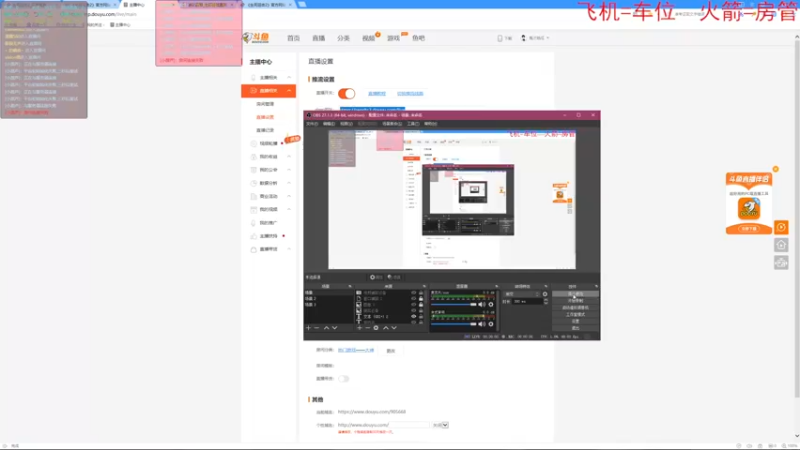Viewport: 800px width, 450px height.
Task: Click the OBS source properties gear button
Action: (377, 277)
